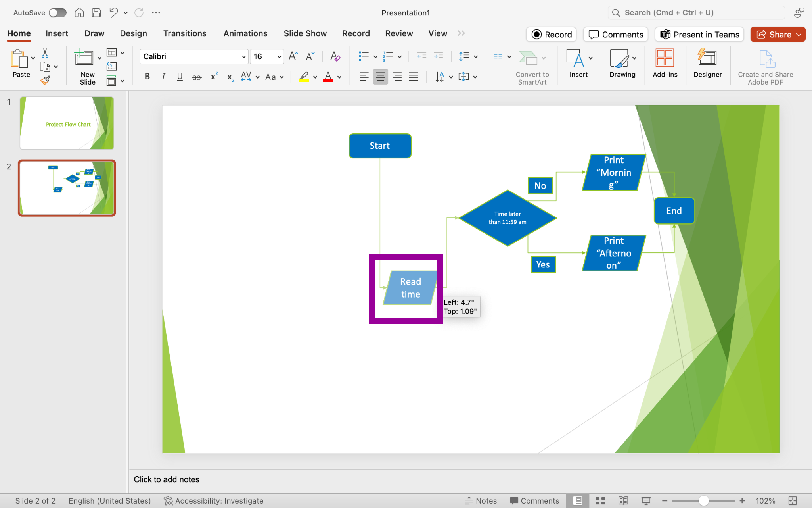Click the Numbering list icon
This screenshot has height=508, width=812.
388,56
